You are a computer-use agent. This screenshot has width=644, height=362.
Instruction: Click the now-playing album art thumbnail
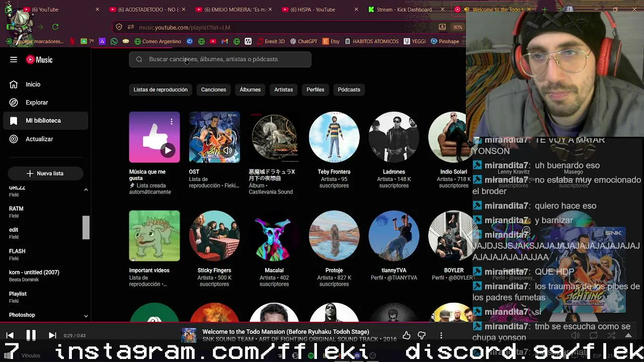click(189, 335)
